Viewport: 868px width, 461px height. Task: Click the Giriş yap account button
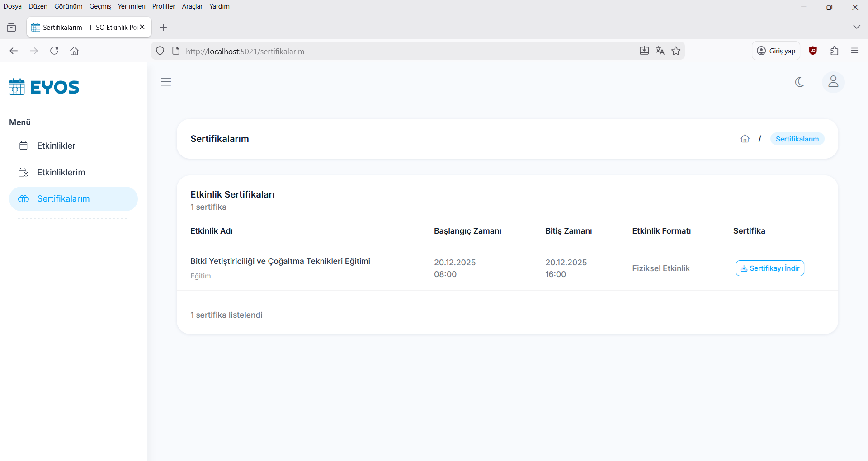[x=776, y=51]
